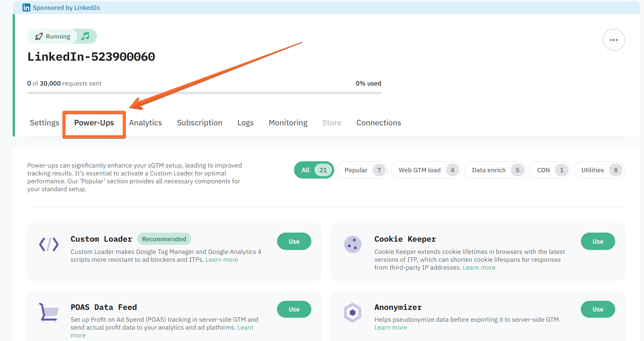Open Learn more link for POAS Data Feed
The width and height of the screenshot is (644, 341).
click(x=245, y=328)
